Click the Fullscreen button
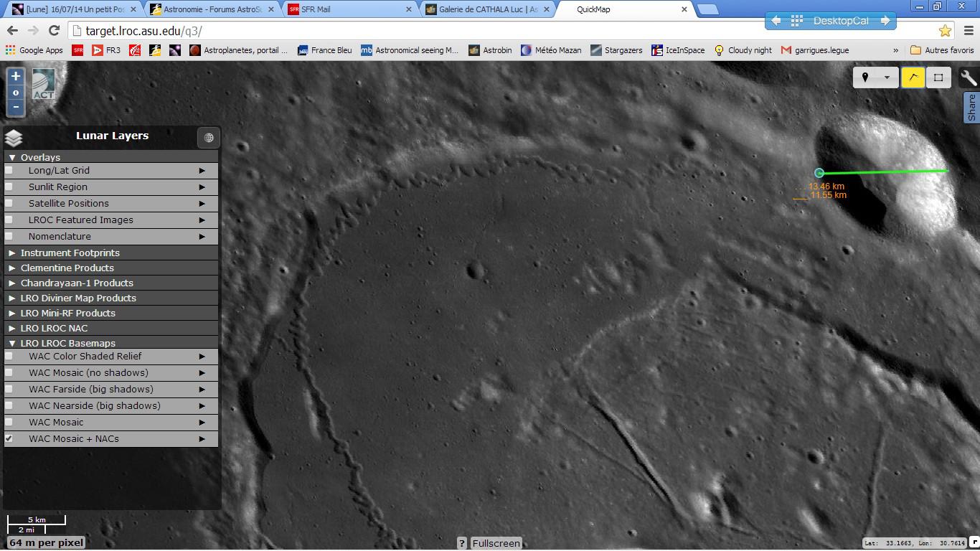980x551 pixels. (496, 543)
